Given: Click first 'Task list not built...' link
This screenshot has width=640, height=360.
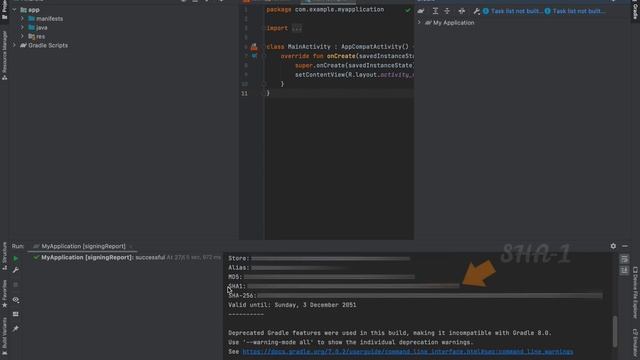Looking at the screenshot, I should (517, 11).
